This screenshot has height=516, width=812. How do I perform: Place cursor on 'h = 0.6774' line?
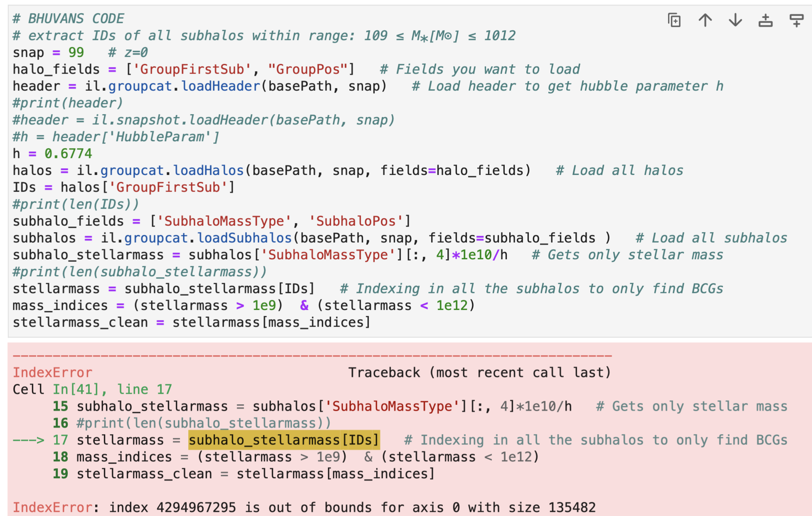[52, 154]
